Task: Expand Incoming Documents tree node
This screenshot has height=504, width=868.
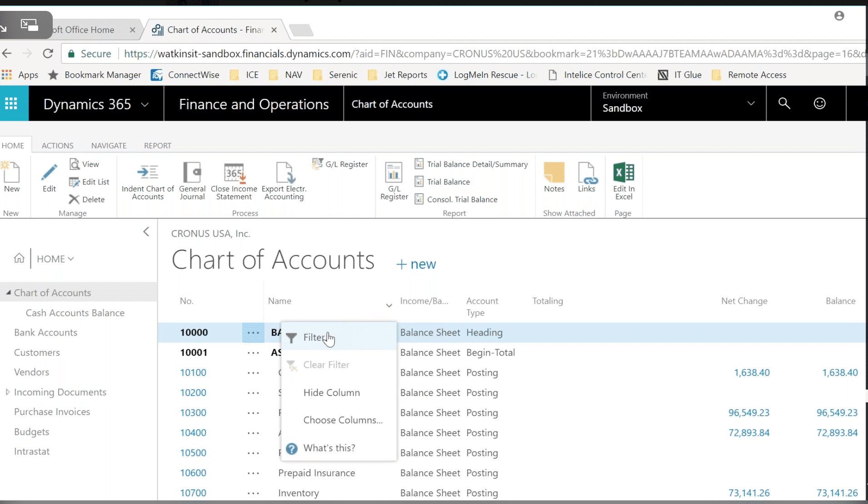Action: (7, 392)
